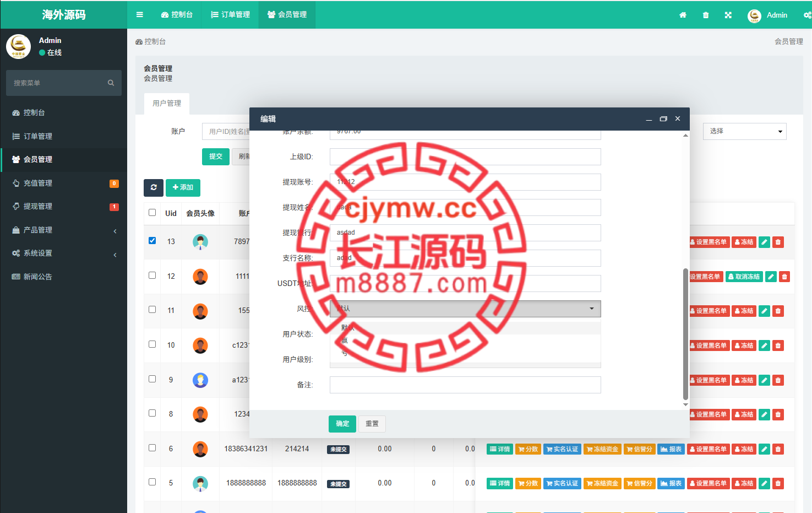The height and width of the screenshot is (513, 812).
Task: Click the search icon in sidebar search box
Action: (111, 83)
